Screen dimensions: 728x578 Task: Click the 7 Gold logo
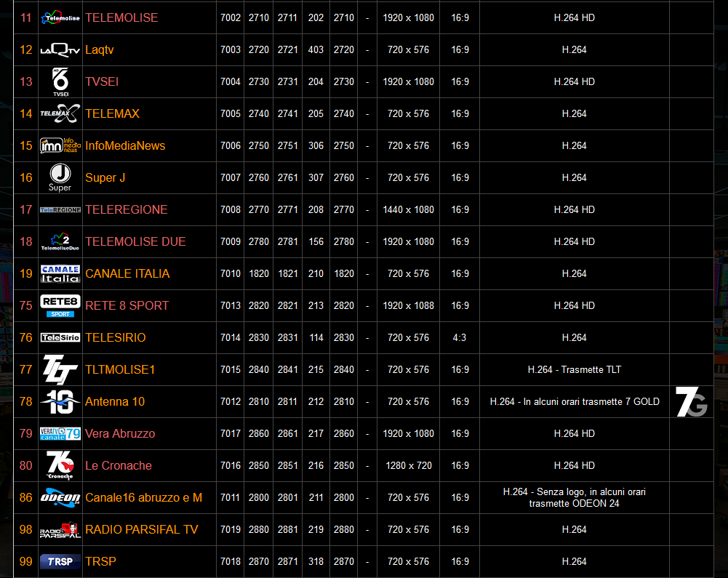pos(692,401)
